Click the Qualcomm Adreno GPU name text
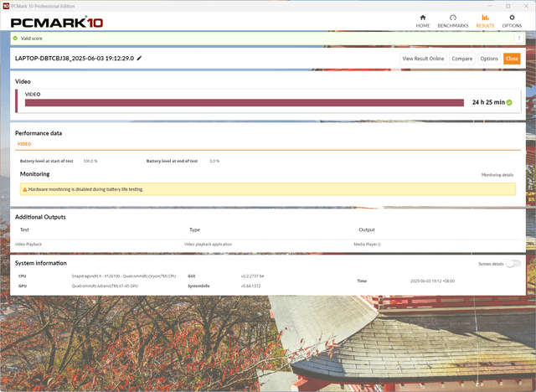 point(105,286)
